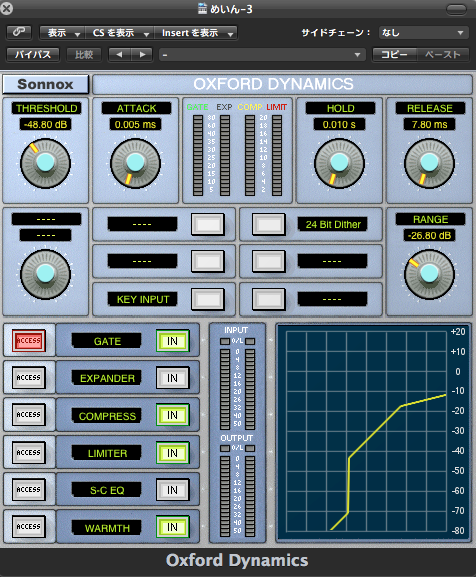Toggle the Compress IN switch
Screen dimensions: 476x577
pos(173,415)
